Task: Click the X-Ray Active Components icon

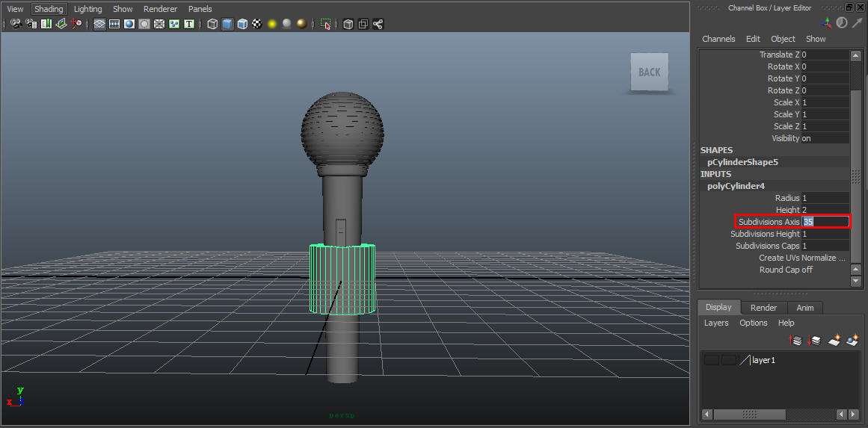Action: [363, 24]
